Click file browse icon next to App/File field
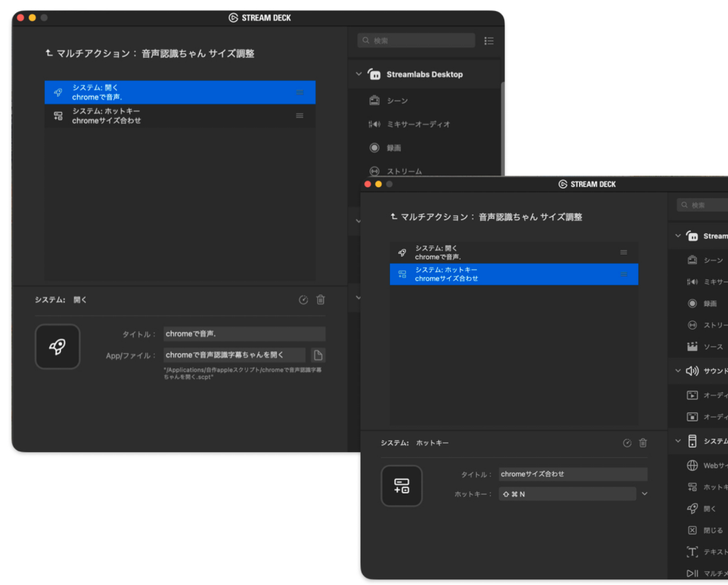728x585 pixels. (318, 355)
